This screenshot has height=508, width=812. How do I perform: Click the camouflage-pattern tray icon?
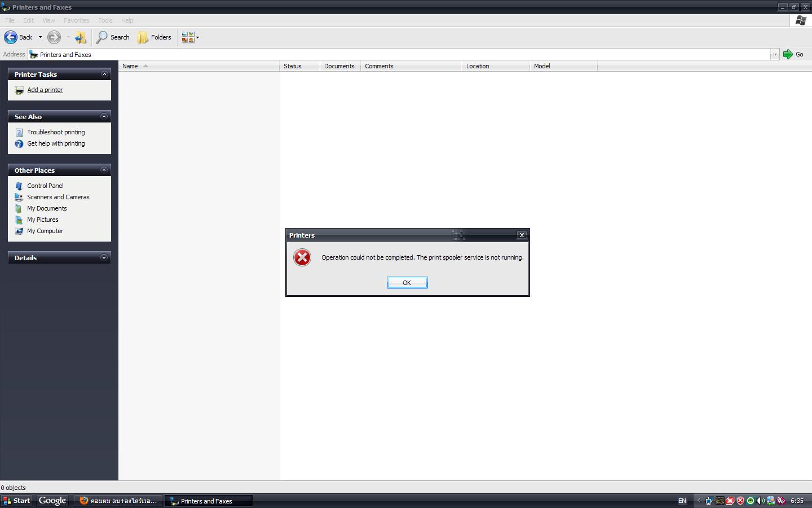point(720,501)
